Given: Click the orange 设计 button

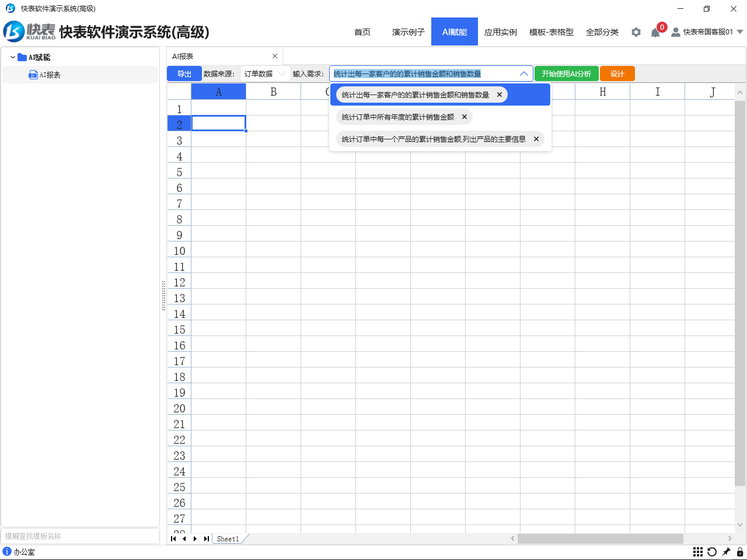Looking at the screenshot, I should [x=617, y=73].
